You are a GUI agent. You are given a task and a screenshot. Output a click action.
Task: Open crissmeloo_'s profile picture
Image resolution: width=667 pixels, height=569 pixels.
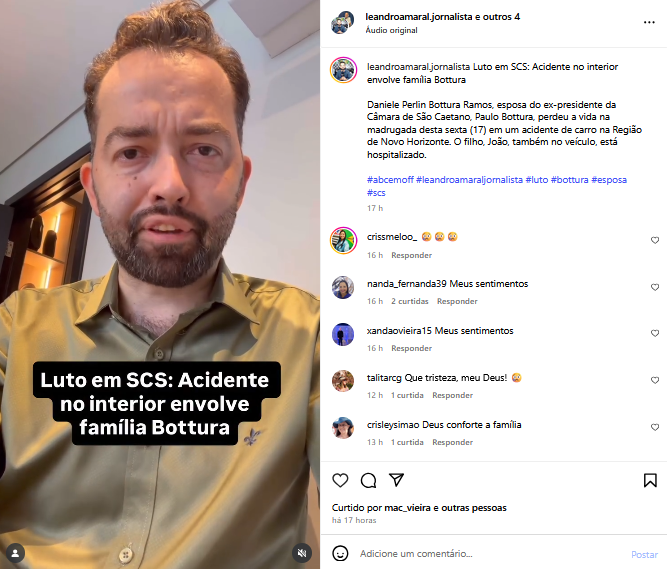tap(343, 240)
